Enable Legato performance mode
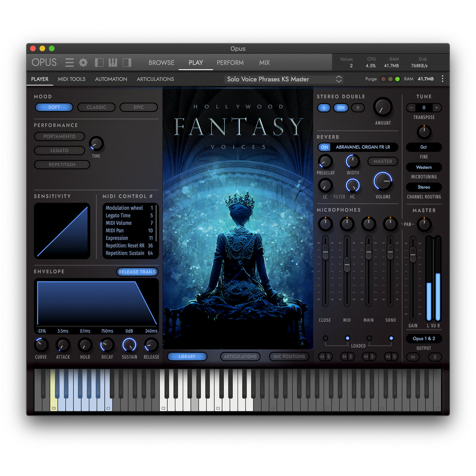476x476 pixels. (59, 150)
